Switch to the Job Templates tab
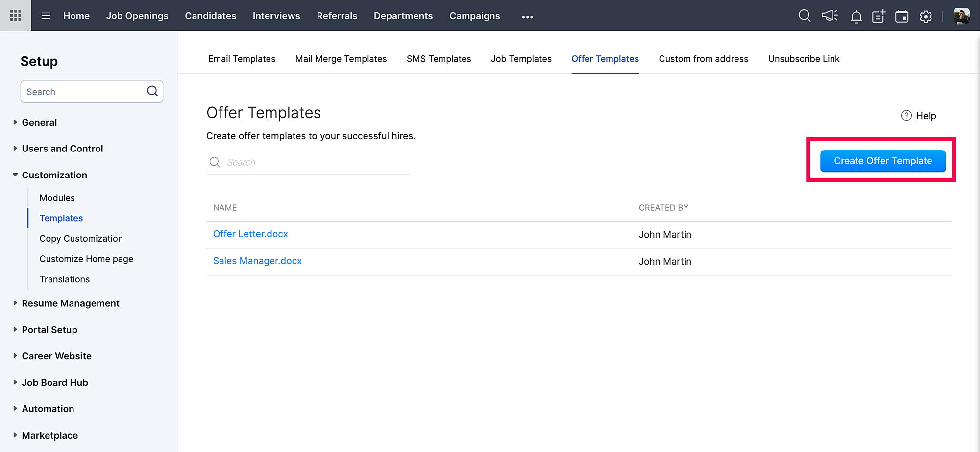The height and width of the screenshot is (452, 980). (x=521, y=59)
